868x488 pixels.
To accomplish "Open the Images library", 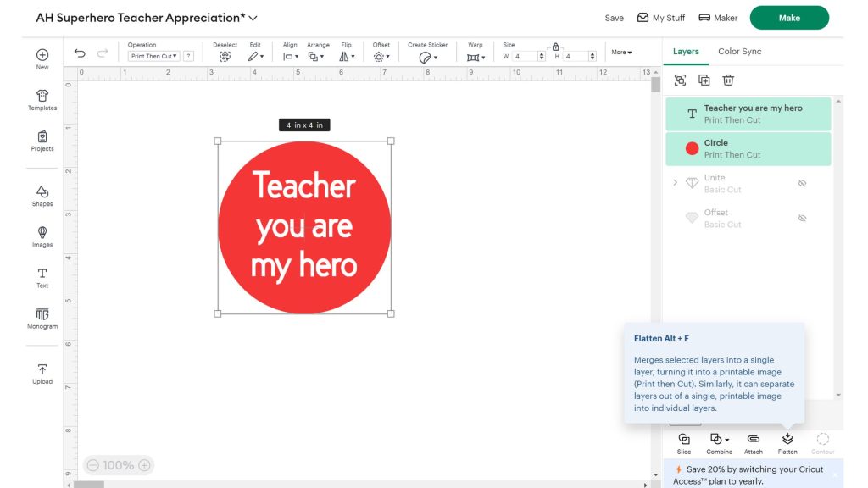I will pos(42,237).
